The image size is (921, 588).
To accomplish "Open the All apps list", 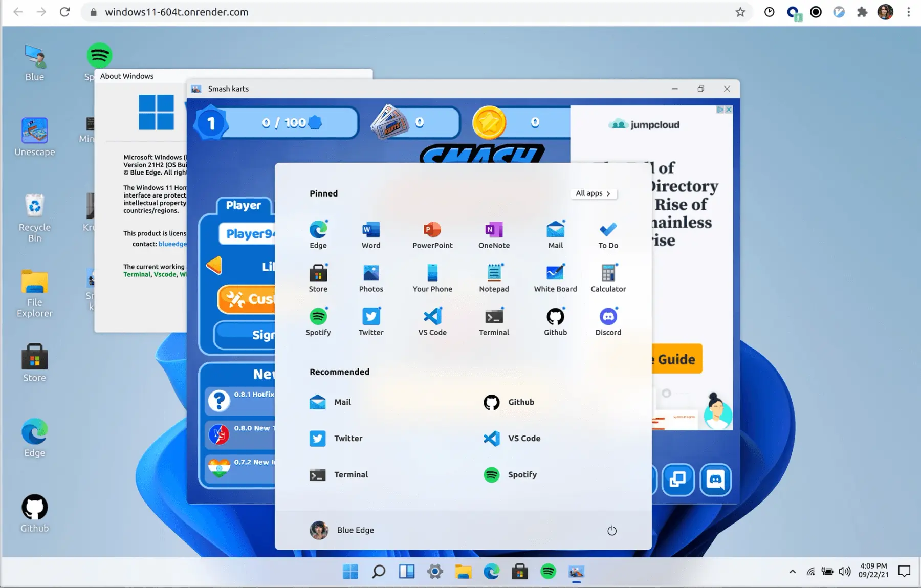I will (x=593, y=193).
